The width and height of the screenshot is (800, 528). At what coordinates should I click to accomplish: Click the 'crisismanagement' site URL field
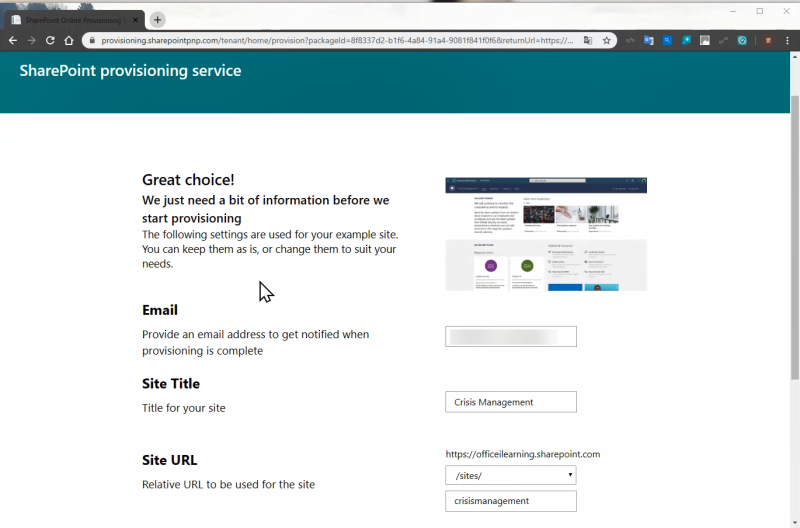pyautogui.click(x=511, y=501)
